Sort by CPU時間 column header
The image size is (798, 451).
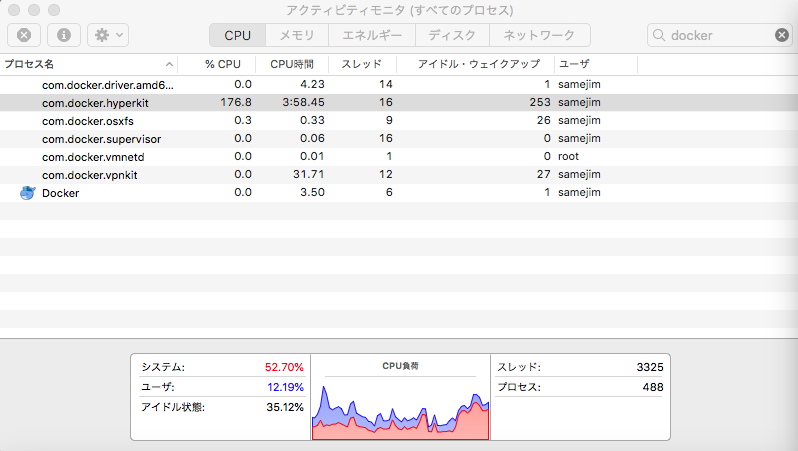[x=292, y=64]
